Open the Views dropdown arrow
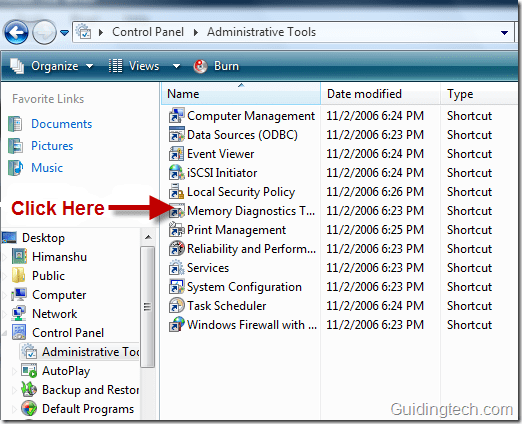 tap(176, 66)
